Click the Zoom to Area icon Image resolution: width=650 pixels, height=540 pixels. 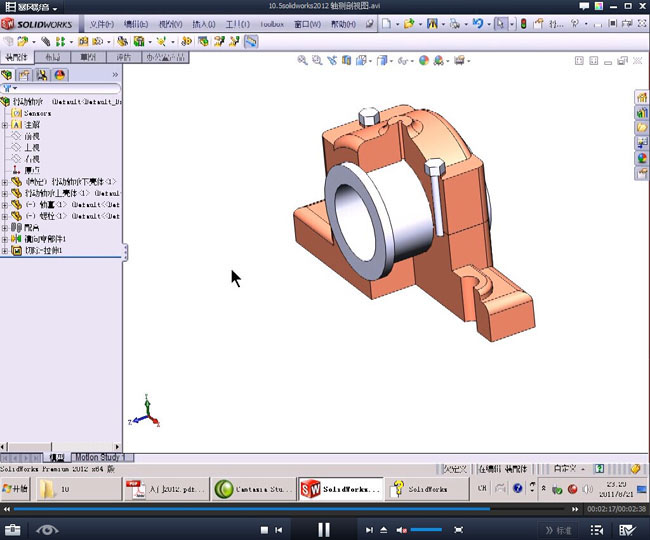317,61
